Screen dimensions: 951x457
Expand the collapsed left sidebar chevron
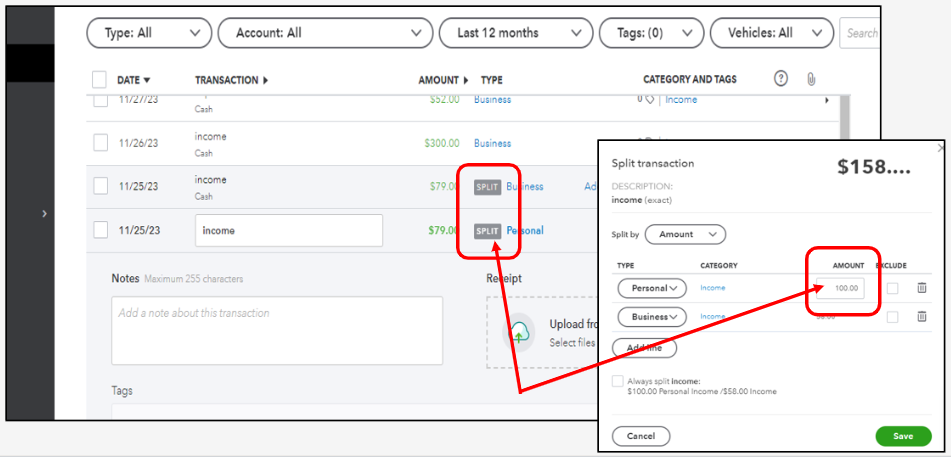[x=44, y=213]
